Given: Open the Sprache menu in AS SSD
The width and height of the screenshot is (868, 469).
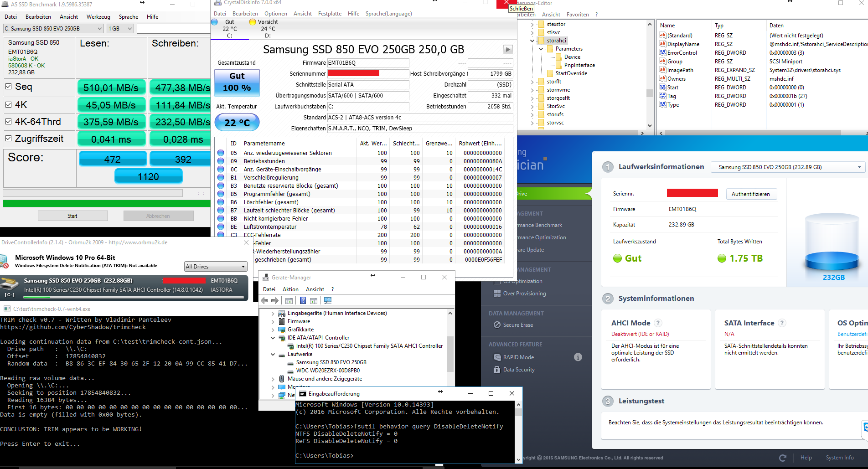Looking at the screenshot, I should (129, 17).
